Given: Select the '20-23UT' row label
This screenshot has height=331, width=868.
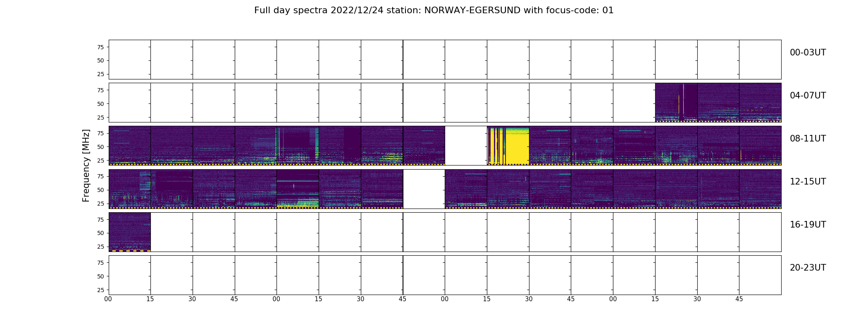Looking at the screenshot, I should (x=808, y=268).
